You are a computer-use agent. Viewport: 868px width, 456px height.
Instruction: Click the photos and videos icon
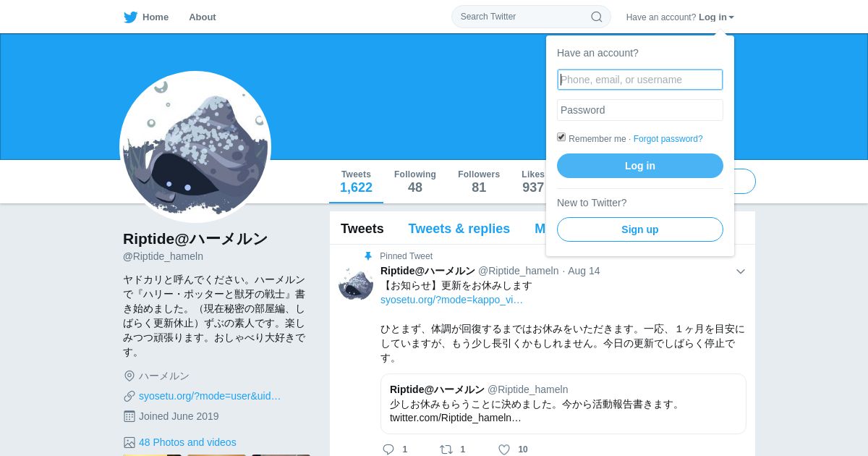pyautogui.click(x=129, y=442)
